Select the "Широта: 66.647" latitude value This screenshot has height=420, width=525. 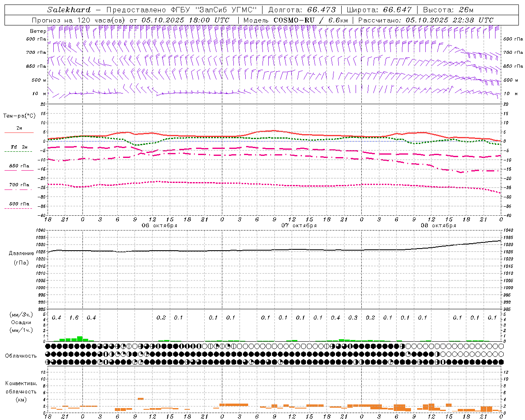379,10
